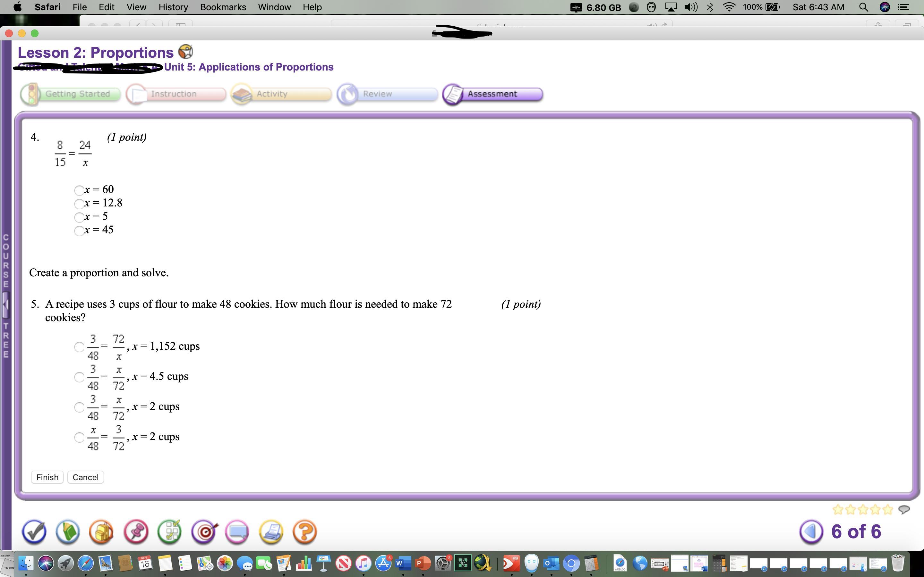This screenshot has height=577, width=924.
Task: Open the yellow backpack icon
Action: click(x=102, y=531)
